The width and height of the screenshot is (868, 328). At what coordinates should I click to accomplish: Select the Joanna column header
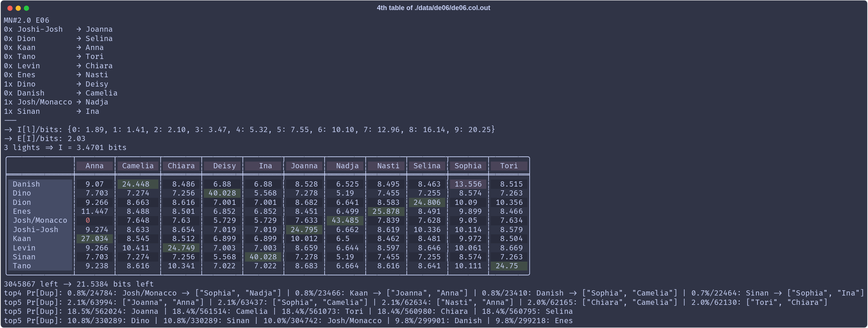point(304,166)
